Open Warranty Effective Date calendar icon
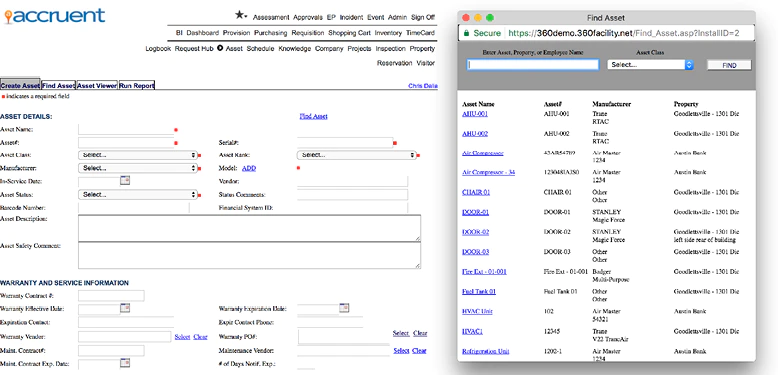This screenshot has height=375, width=778. [125, 308]
